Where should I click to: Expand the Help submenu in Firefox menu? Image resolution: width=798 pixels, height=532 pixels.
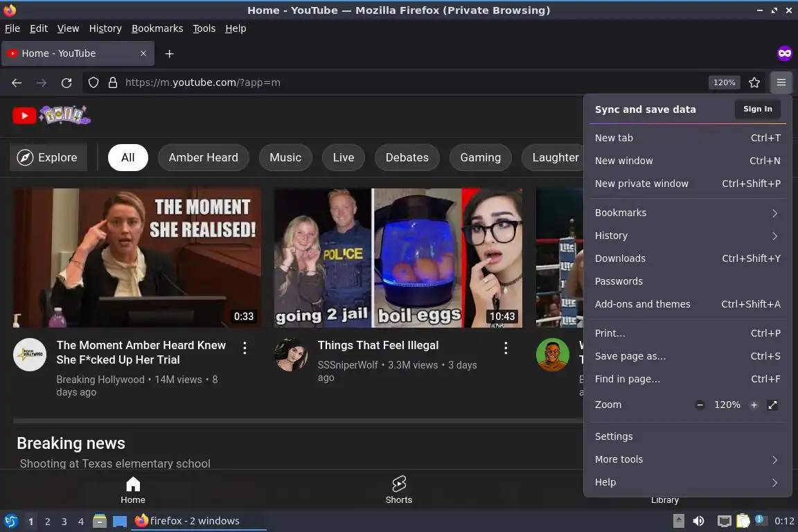[x=687, y=482]
